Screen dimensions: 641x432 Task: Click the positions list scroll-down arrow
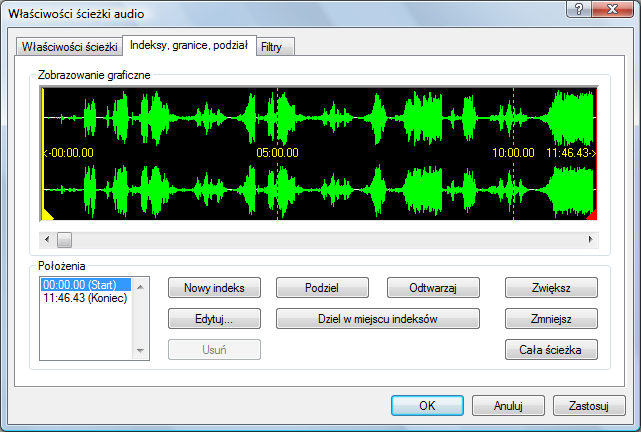click(140, 351)
